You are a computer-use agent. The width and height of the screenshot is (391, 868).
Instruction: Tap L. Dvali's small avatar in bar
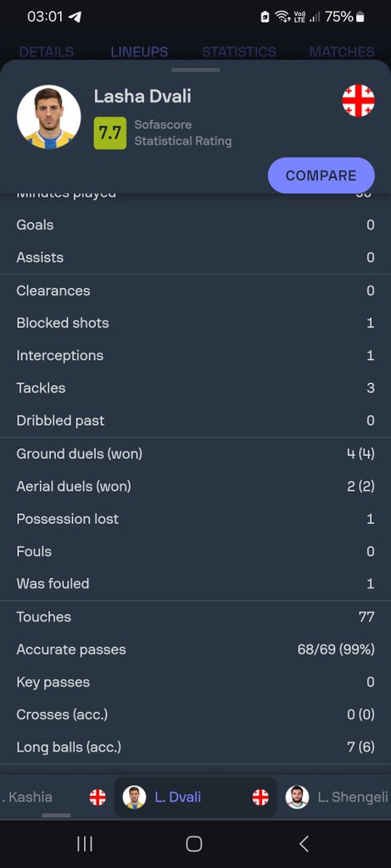(134, 797)
